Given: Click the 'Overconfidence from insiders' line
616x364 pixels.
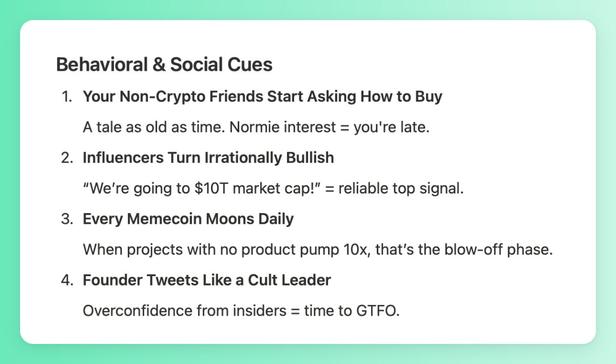Looking at the screenshot, I should coord(241,311).
